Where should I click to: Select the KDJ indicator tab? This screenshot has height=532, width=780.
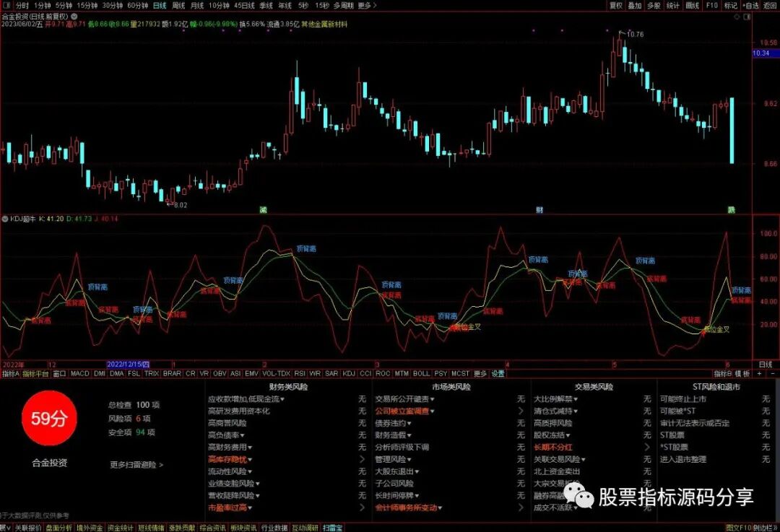pyautogui.click(x=350, y=373)
